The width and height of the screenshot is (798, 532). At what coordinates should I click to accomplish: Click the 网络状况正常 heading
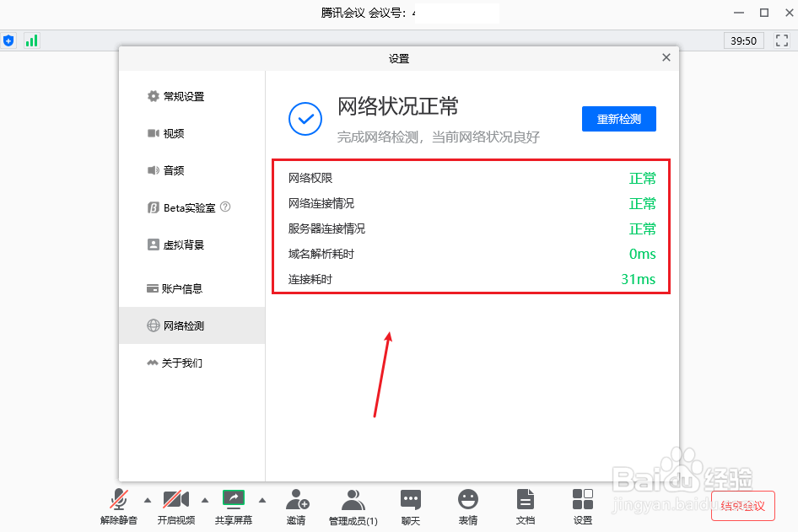click(398, 106)
